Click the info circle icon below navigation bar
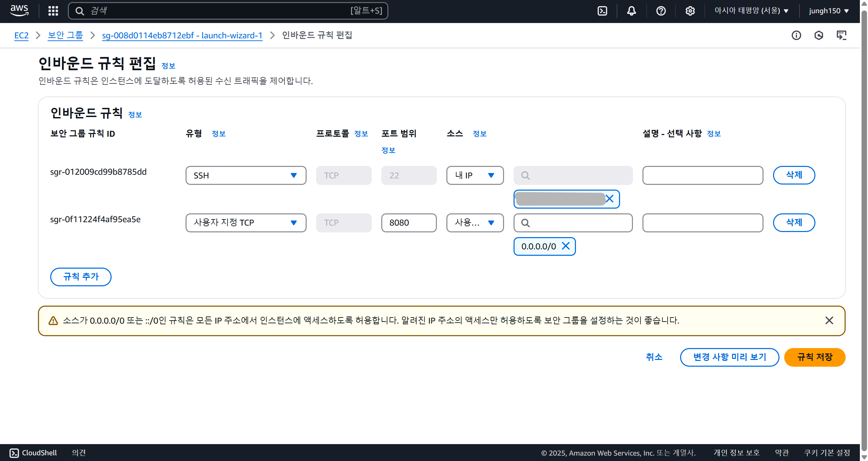This screenshot has width=868, height=461. coord(796,35)
